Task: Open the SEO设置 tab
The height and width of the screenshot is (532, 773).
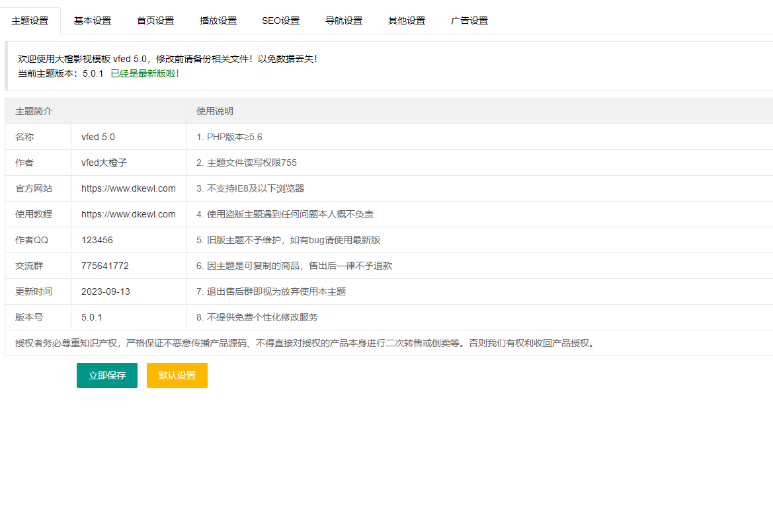Action: [x=280, y=20]
